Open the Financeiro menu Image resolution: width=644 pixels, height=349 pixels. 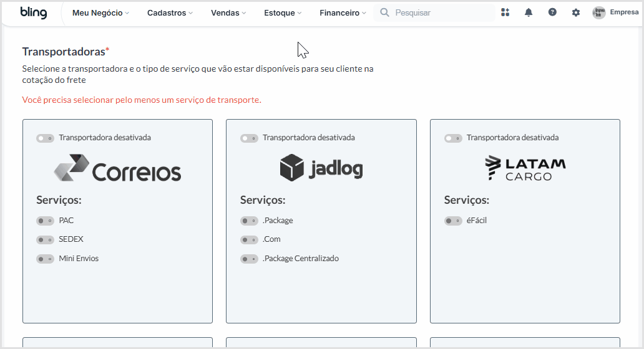pos(343,12)
